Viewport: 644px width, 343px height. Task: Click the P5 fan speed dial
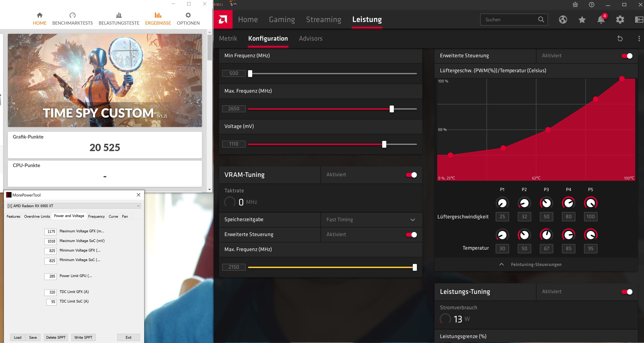coord(590,203)
